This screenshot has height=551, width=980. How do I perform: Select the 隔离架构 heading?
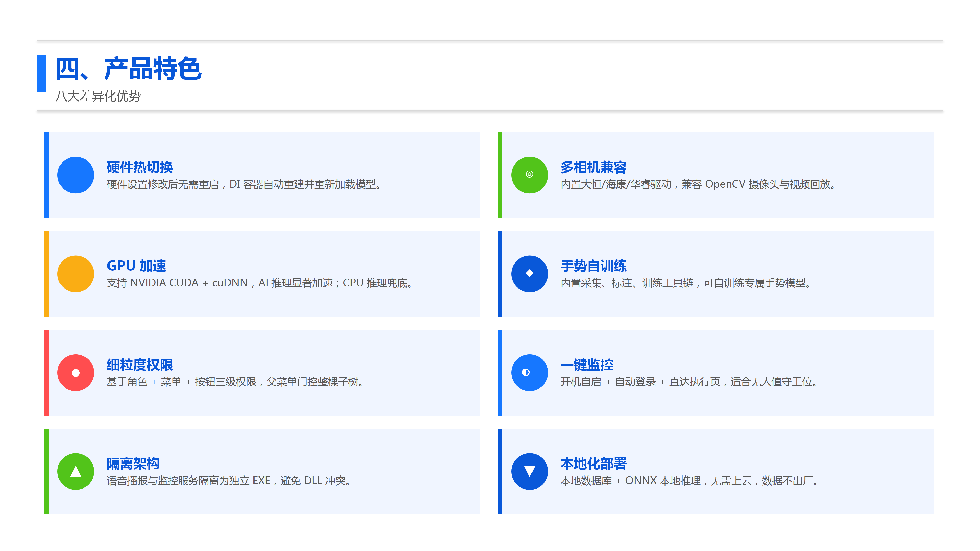(x=133, y=464)
